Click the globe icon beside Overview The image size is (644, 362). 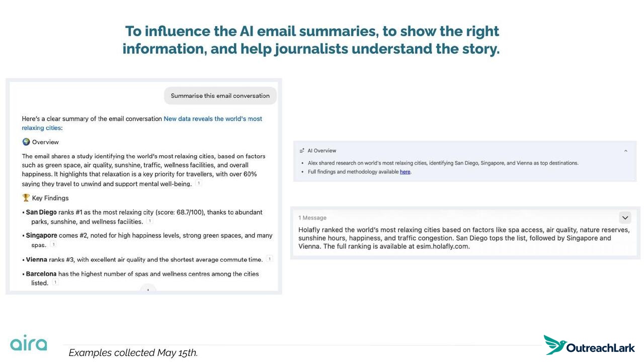pos(26,142)
